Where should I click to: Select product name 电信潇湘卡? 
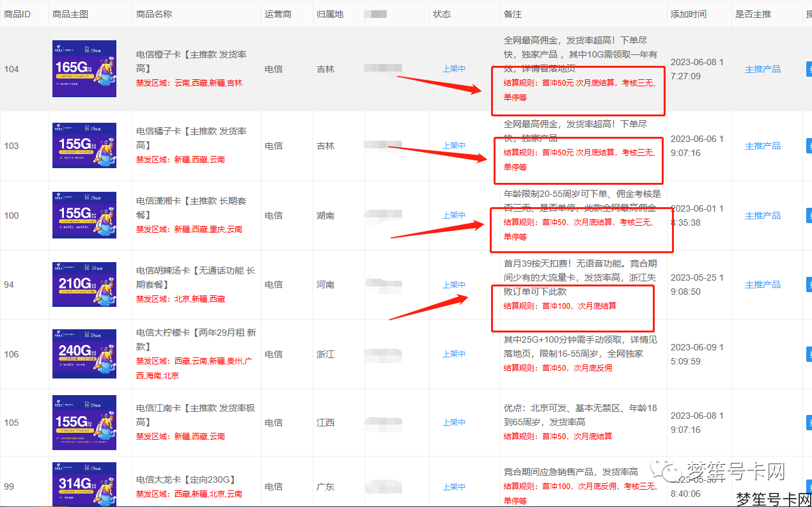pos(191,208)
